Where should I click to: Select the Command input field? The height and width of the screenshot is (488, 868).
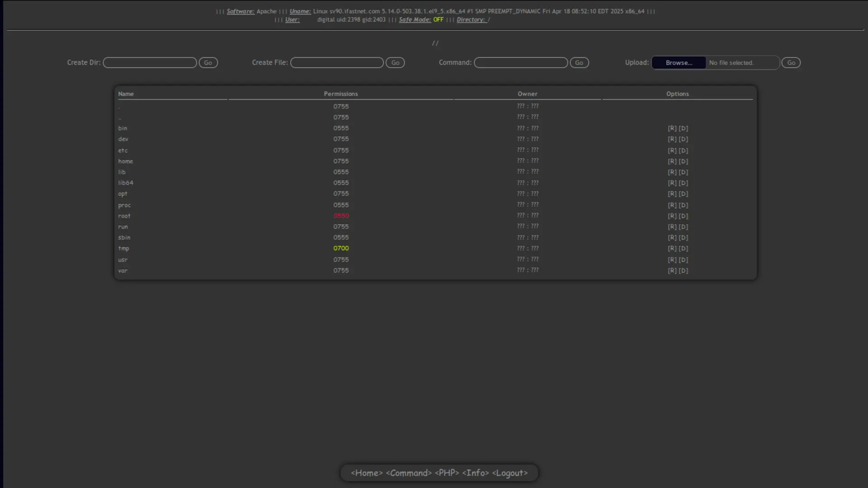click(x=521, y=62)
